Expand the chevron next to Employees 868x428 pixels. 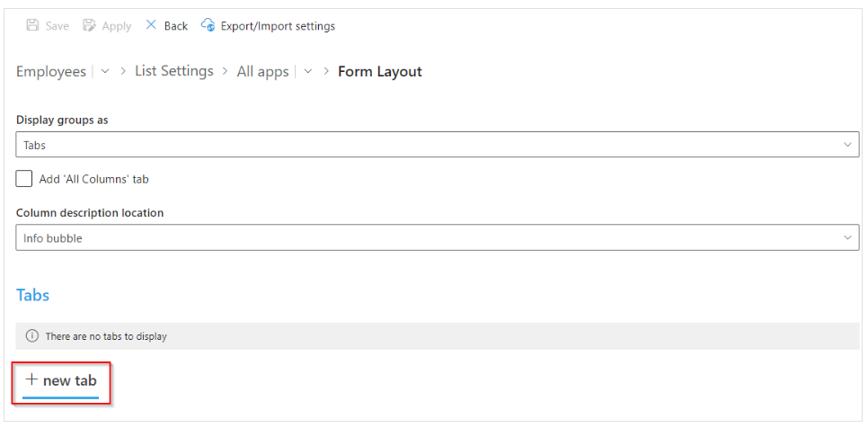click(105, 71)
